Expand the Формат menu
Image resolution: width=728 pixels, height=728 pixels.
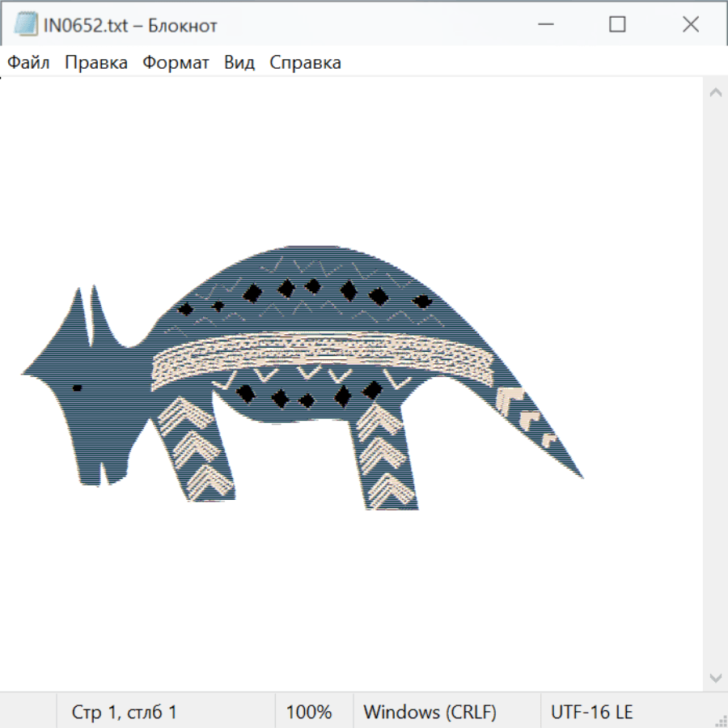(x=176, y=63)
